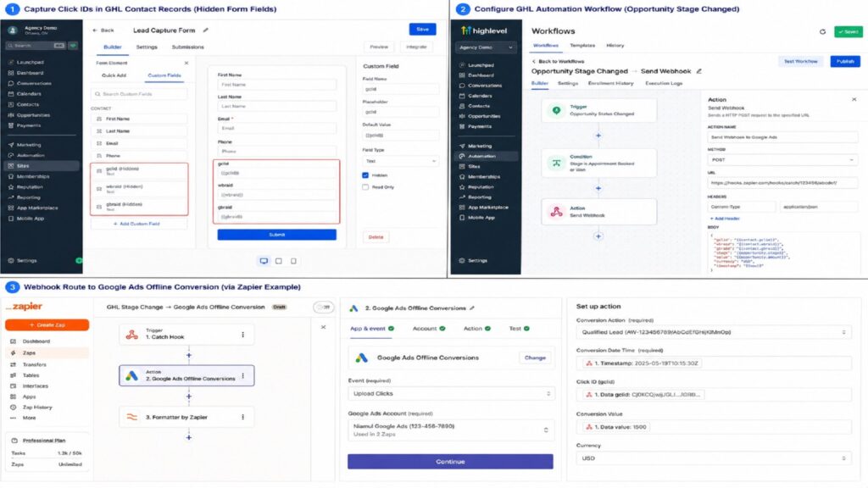The image size is (868, 488).
Task: Click the refresh icon in Workflows header
Action: click(822, 31)
